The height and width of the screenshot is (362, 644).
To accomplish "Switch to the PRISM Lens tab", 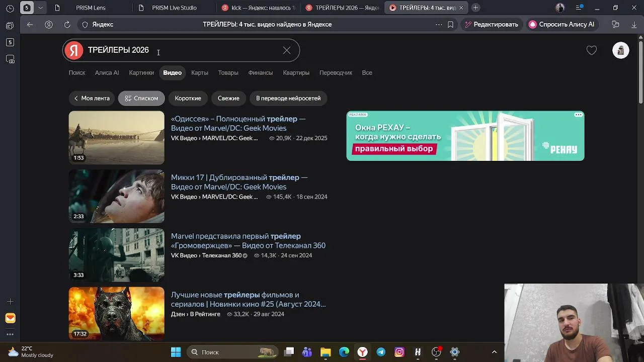I will click(91, 8).
